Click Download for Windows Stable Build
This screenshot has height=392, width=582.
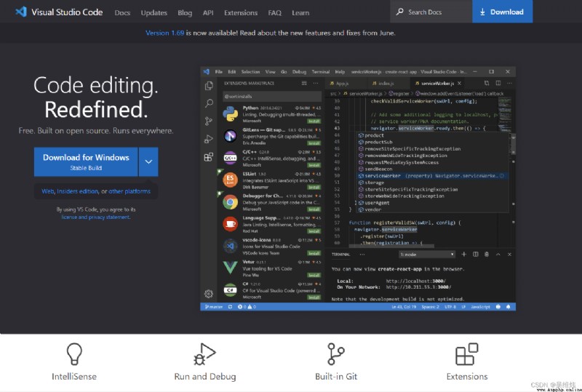(x=86, y=162)
